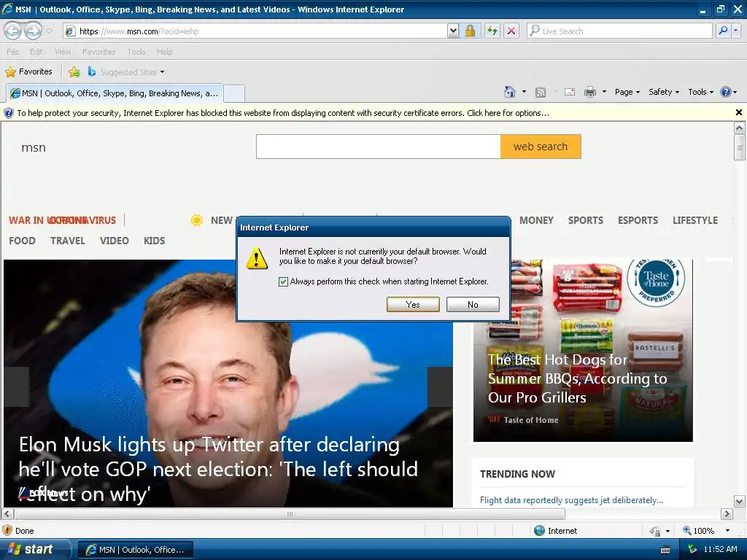Open the SPORTS navigation link

click(x=586, y=220)
